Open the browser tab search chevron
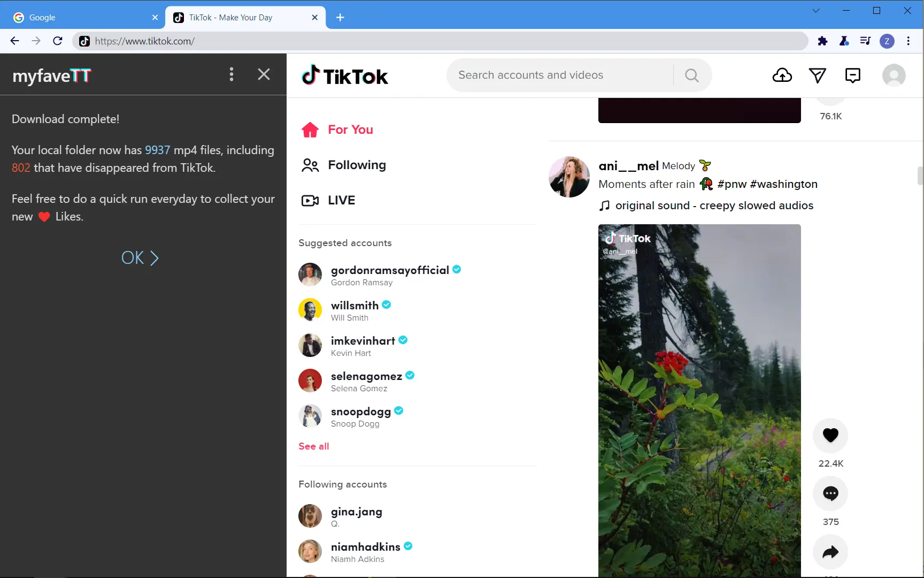The width and height of the screenshot is (924, 578). click(x=815, y=11)
